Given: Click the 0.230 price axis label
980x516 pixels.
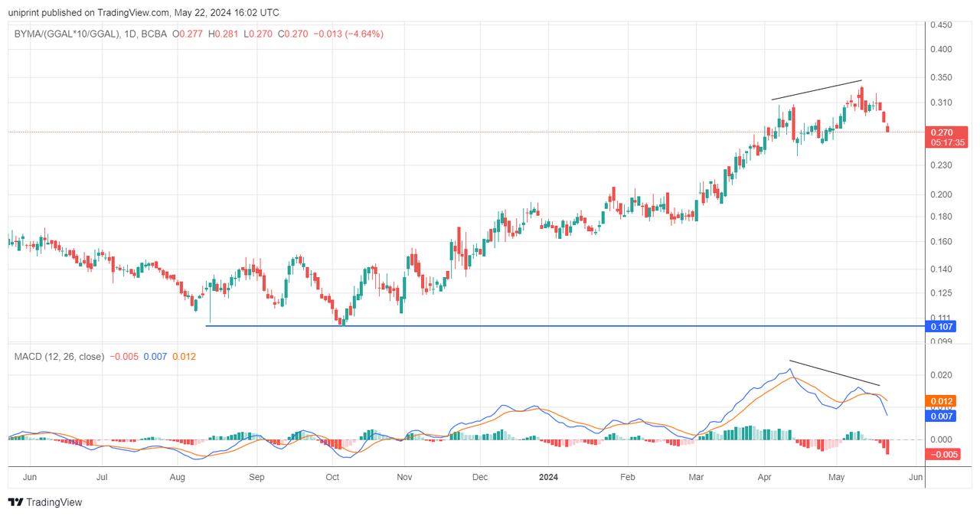Looking at the screenshot, I should pyautogui.click(x=941, y=165).
